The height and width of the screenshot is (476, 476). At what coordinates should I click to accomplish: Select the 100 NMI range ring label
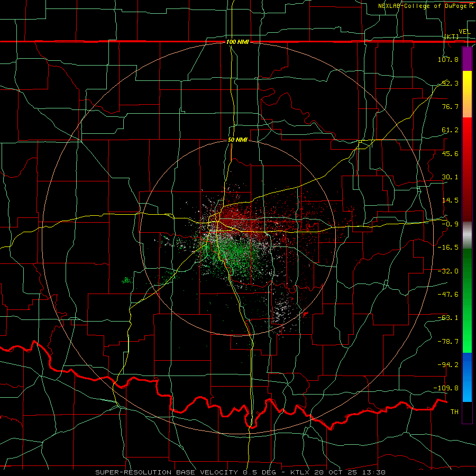[237, 42]
